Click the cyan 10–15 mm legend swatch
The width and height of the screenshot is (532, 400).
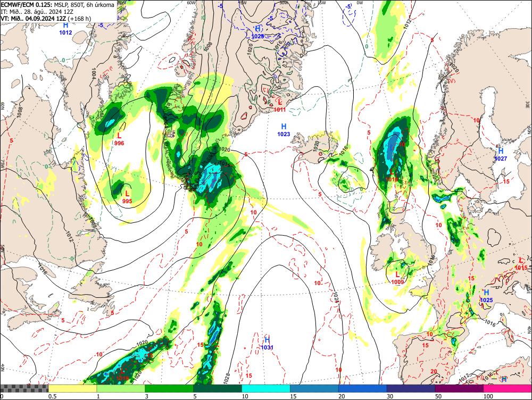tap(266, 388)
